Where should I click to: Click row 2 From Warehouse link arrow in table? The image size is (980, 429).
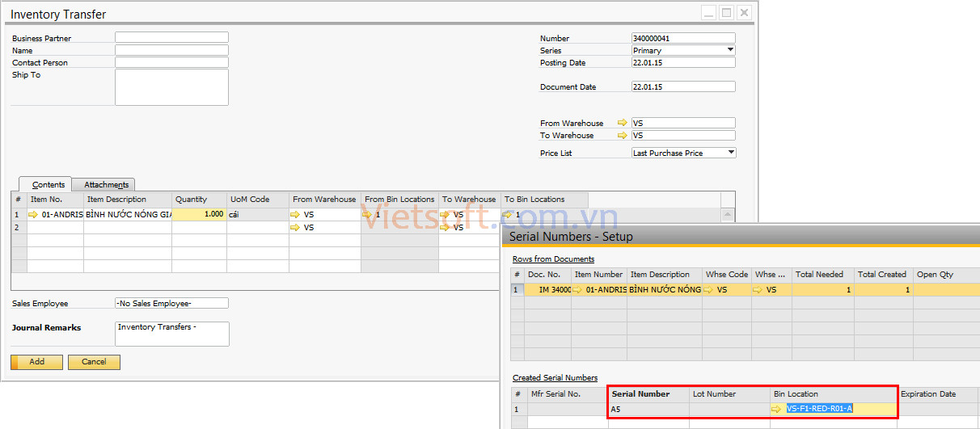(296, 228)
